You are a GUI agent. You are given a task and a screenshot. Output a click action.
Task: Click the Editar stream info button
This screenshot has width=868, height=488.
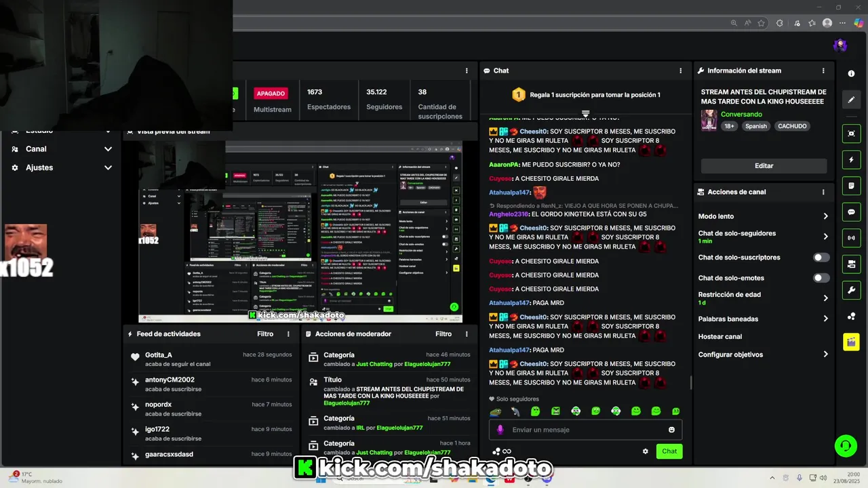(x=764, y=166)
